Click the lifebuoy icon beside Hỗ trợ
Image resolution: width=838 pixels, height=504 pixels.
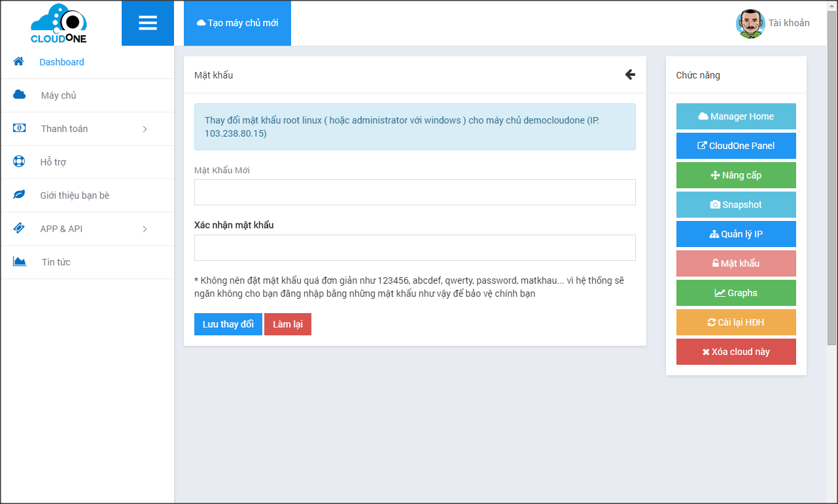pyautogui.click(x=20, y=161)
